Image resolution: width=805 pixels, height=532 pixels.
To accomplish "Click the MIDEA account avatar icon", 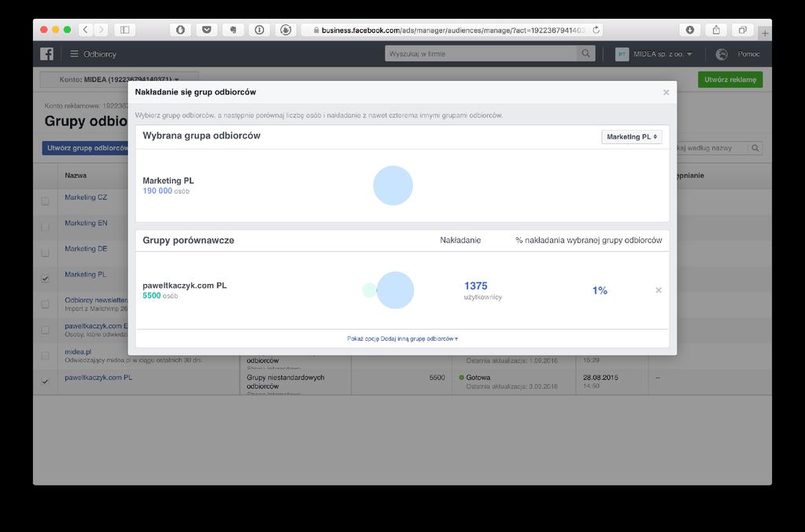I will coord(622,54).
